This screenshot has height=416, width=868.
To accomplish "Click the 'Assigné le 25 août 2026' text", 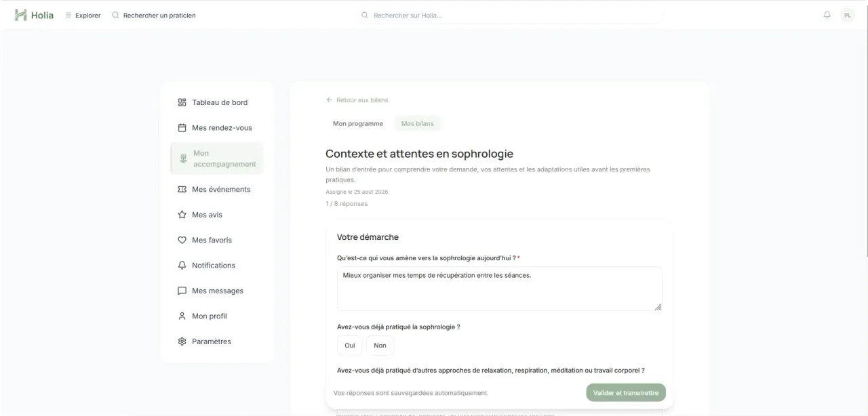I will pos(357,192).
